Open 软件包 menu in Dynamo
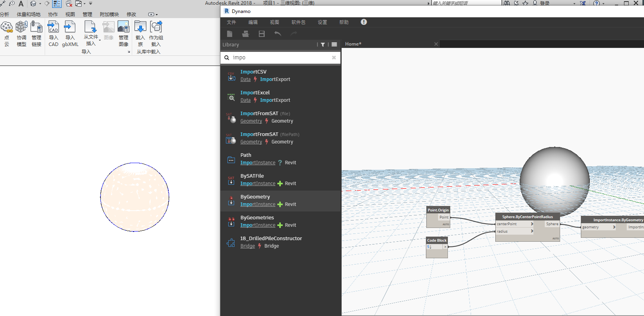This screenshot has width=644, height=316. tap(298, 22)
